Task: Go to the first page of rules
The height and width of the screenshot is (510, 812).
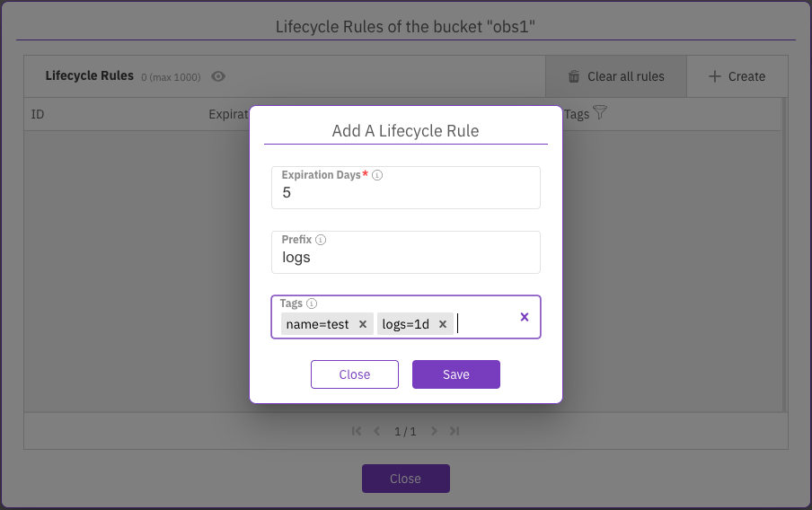Action: click(357, 431)
